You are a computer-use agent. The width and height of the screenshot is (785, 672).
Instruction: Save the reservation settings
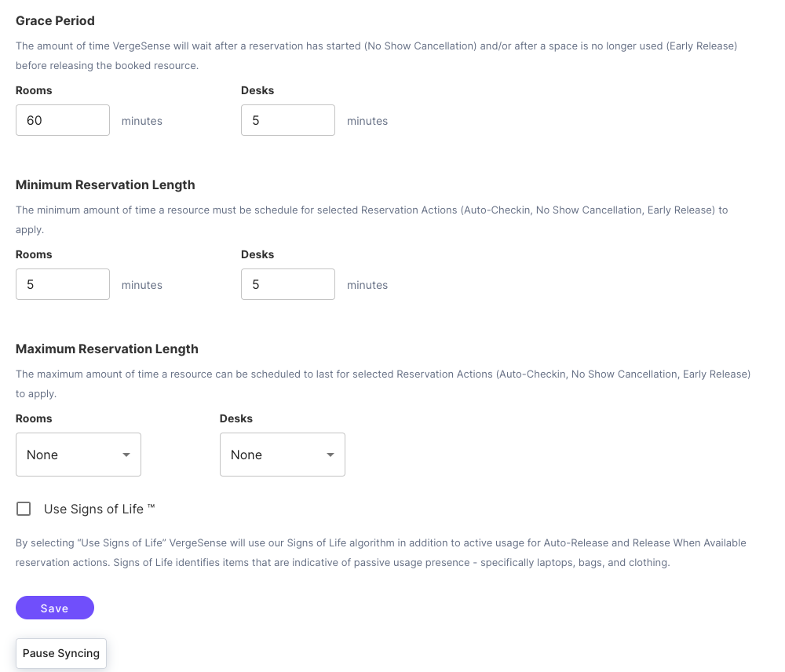point(55,608)
